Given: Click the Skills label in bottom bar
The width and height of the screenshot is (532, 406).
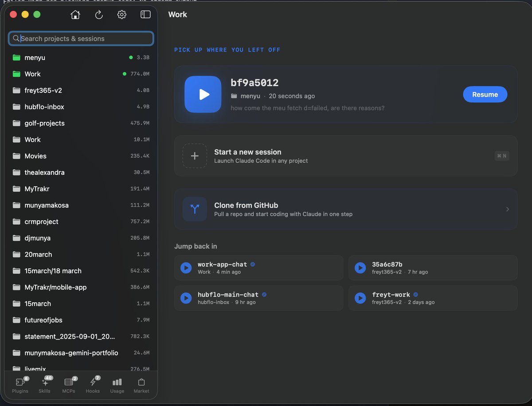Looking at the screenshot, I should (44, 391).
